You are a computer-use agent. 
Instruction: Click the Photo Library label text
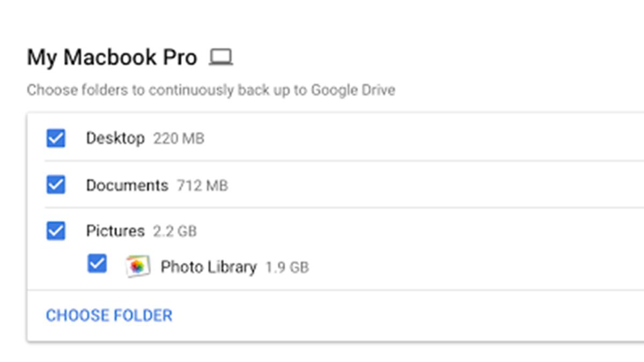coord(208,267)
